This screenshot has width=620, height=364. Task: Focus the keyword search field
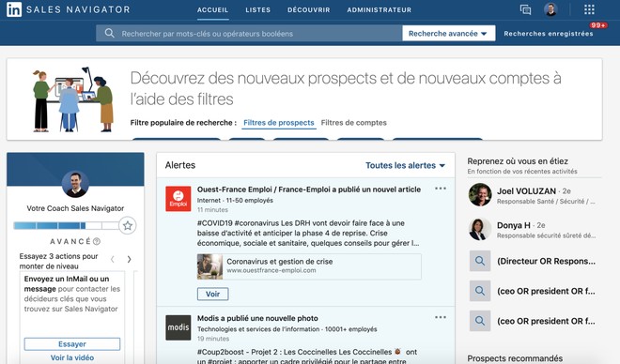(x=249, y=34)
